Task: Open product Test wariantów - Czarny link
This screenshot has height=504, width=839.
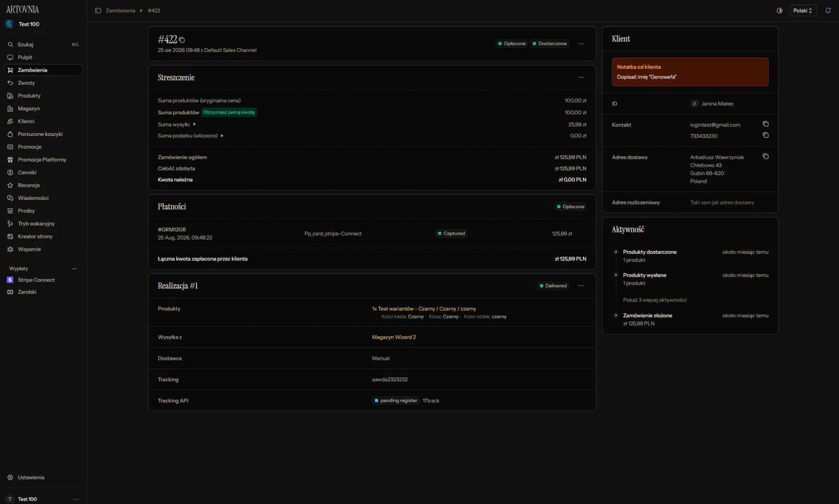Action: (424, 309)
